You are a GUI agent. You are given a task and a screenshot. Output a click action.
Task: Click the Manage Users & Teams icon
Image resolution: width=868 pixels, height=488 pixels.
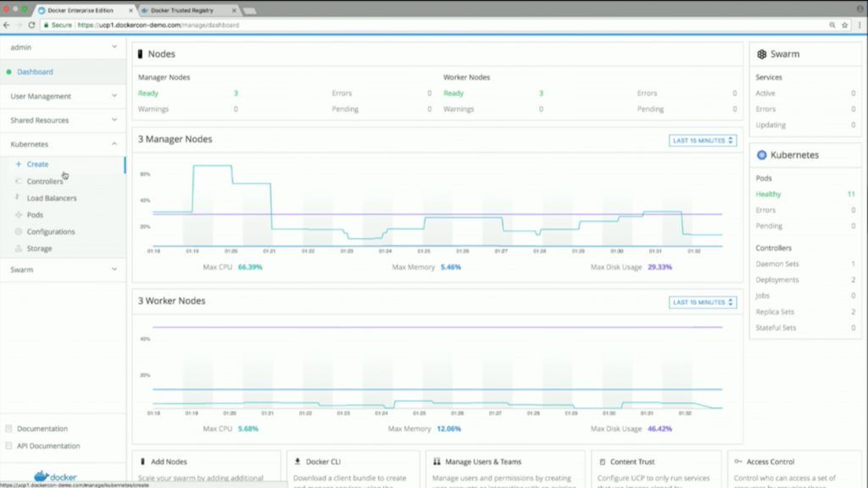(437, 462)
